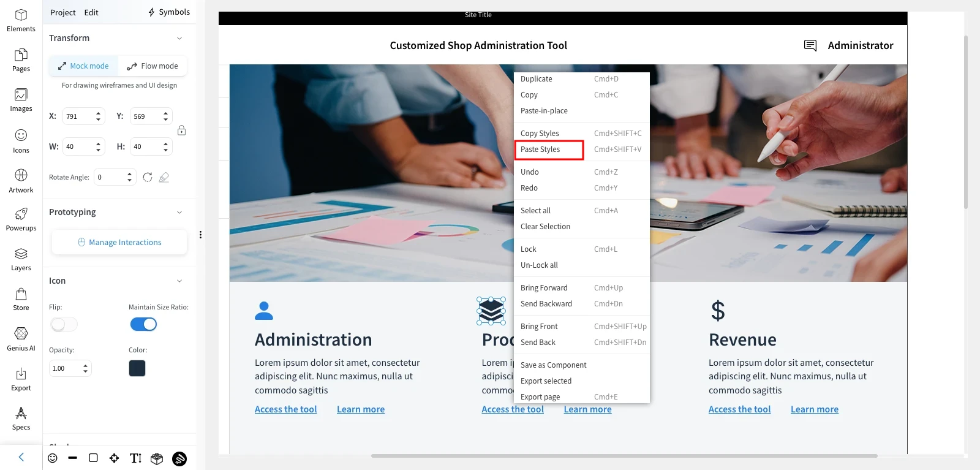Open the Artwork panel

click(x=21, y=181)
